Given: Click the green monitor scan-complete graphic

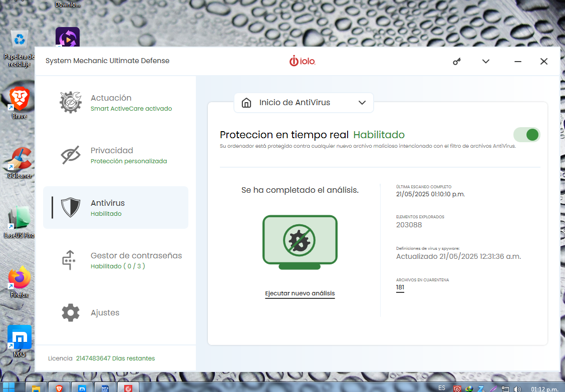Looking at the screenshot, I should coord(300,242).
